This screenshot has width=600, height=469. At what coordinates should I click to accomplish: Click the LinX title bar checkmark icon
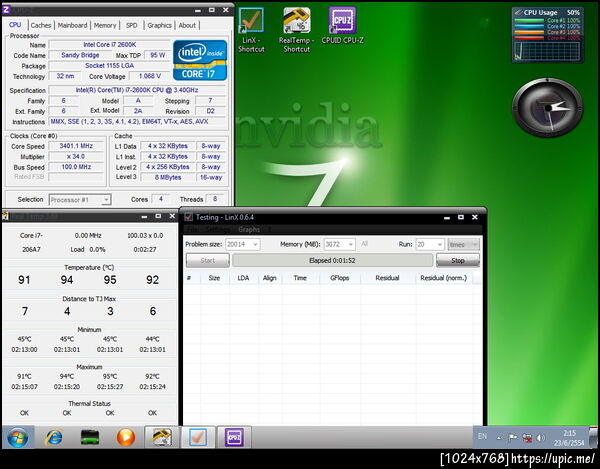188,217
